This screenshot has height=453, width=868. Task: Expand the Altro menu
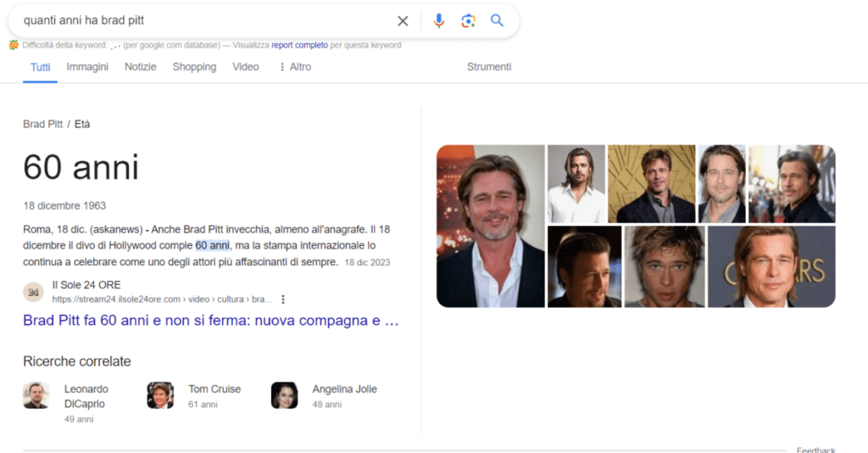point(295,67)
